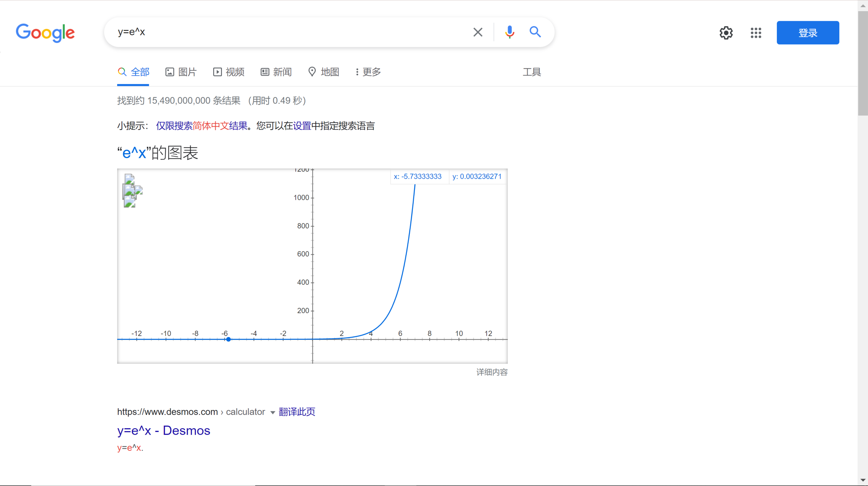Click the y: 0.003236271 readout

pyautogui.click(x=477, y=176)
